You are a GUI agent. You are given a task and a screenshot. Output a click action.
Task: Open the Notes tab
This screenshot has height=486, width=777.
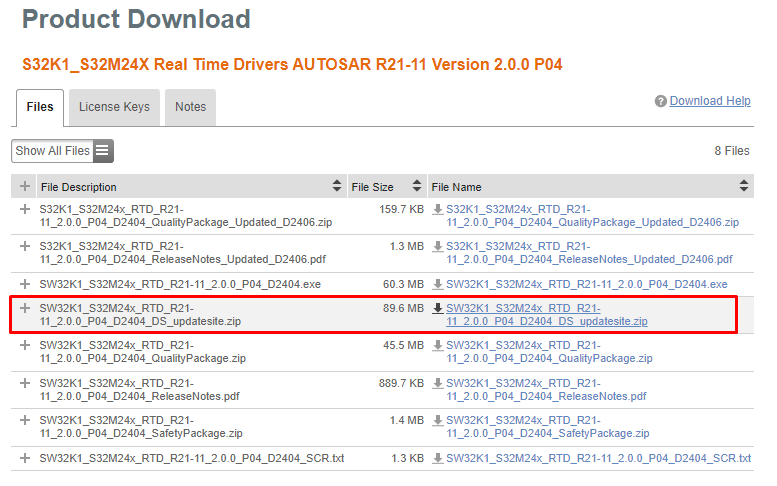(190, 107)
